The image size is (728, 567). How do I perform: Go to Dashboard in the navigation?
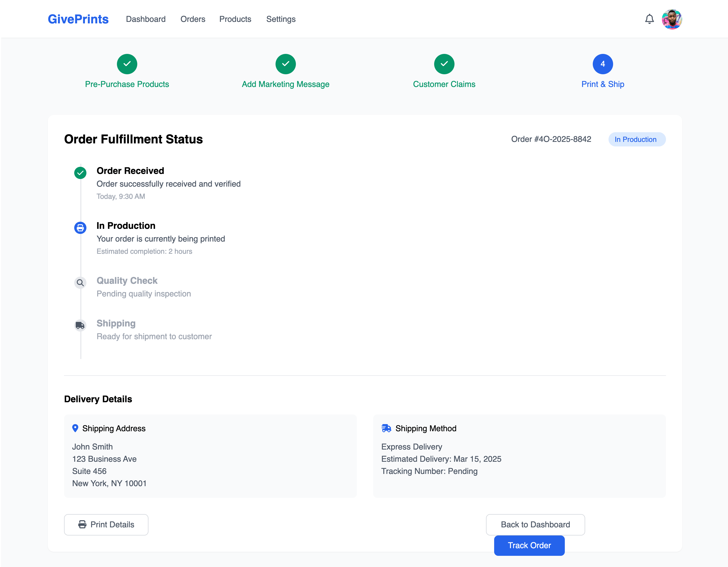(146, 19)
